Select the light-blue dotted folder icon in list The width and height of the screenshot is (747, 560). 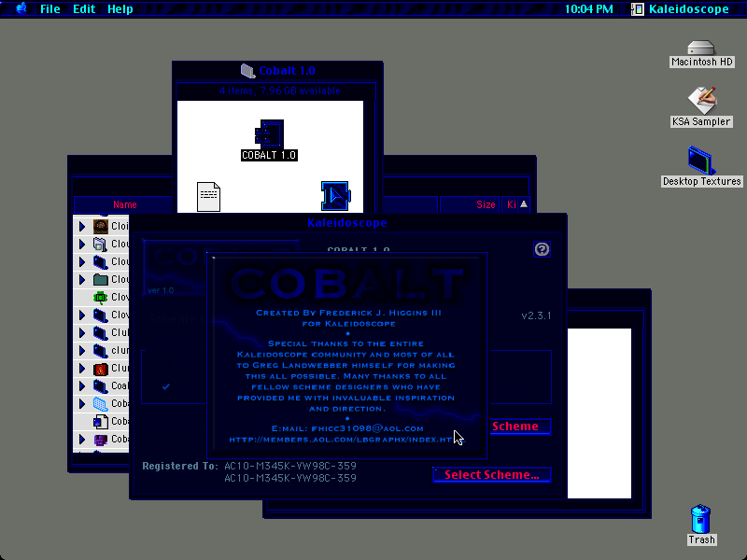pyautogui.click(x=101, y=404)
